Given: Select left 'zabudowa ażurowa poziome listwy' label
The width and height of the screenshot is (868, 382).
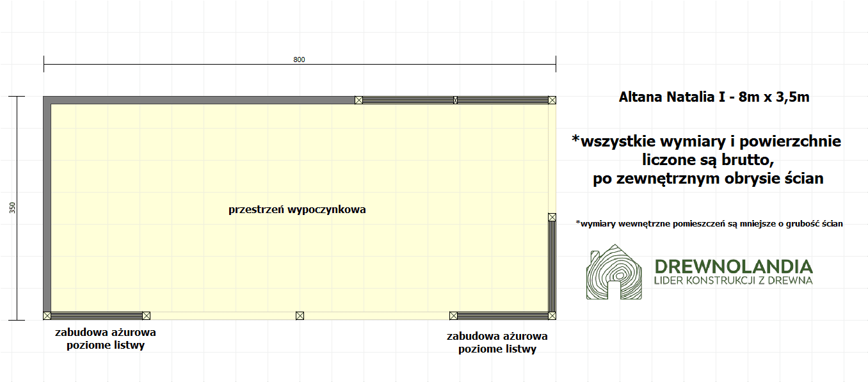Looking at the screenshot, I should click(106, 339).
